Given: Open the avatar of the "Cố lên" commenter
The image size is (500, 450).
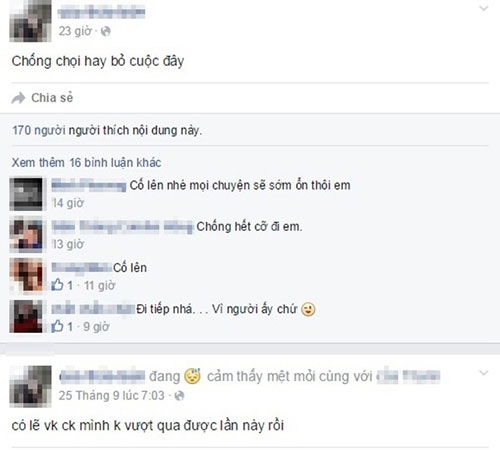Looking at the screenshot, I should 26,276.
